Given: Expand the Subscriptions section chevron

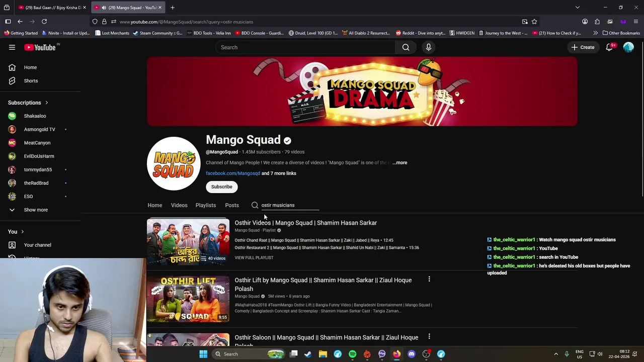Looking at the screenshot, I should click(46, 103).
